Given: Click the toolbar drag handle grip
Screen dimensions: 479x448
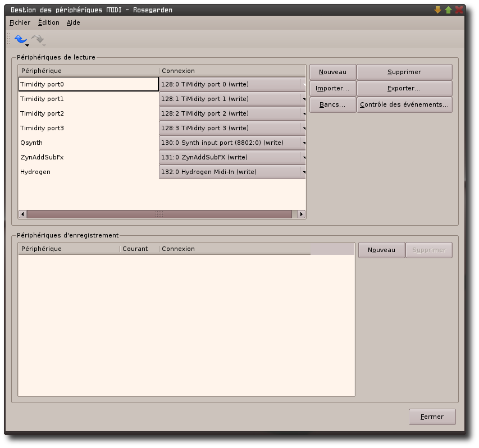Looking at the screenshot, I should click(9, 39).
